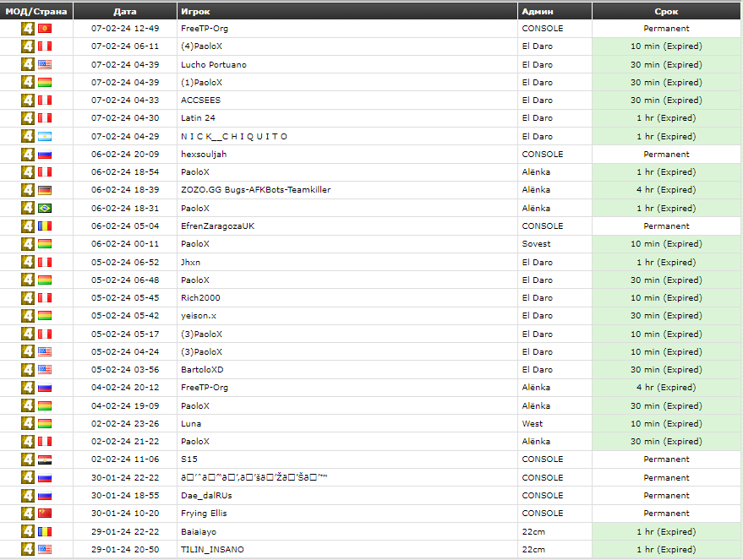Click the Argentine flag in the N I C K__C H I Q U I T O row

tap(45, 136)
